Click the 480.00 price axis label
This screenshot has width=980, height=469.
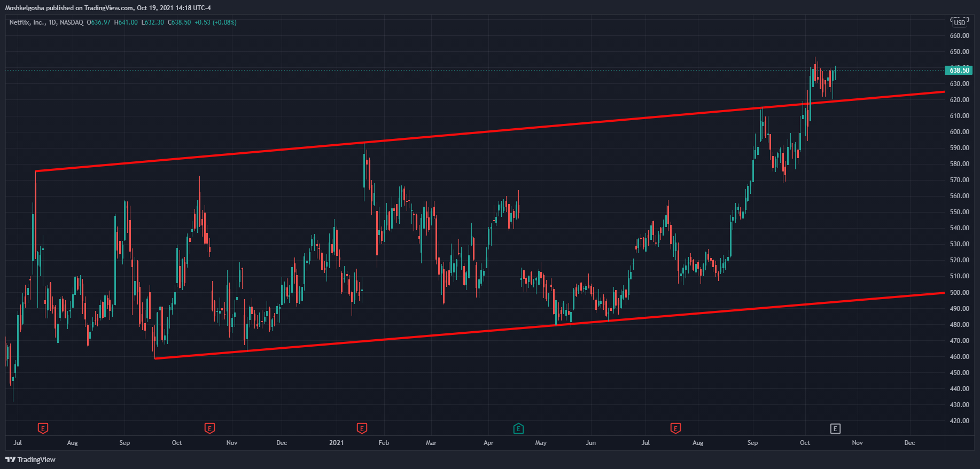coord(960,325)
